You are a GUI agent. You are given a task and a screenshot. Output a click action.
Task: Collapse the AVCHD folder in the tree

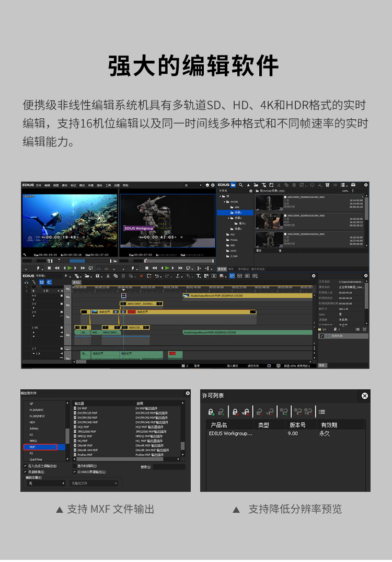point(224,201)
